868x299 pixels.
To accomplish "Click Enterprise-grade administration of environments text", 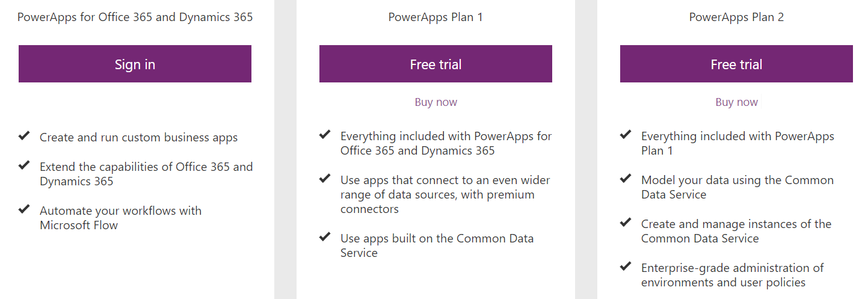I will [732, 275].
